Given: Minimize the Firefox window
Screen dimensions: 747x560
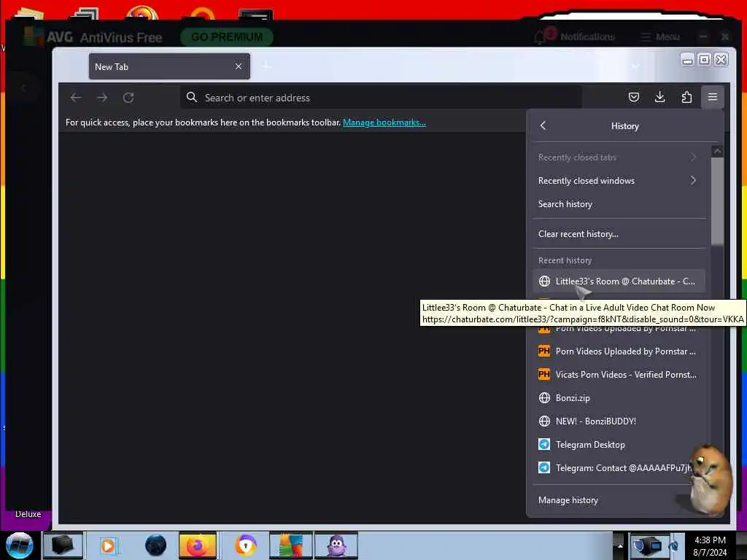Looking at the screenshot, I should point(687,60).
